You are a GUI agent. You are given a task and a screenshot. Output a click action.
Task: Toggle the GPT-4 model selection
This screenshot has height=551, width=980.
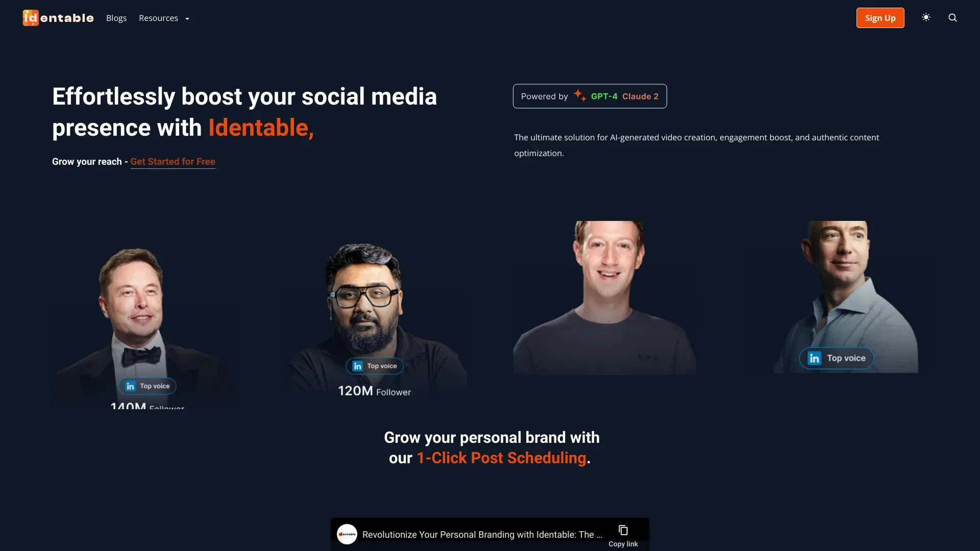pyautogui.click(x=604, y=97)
